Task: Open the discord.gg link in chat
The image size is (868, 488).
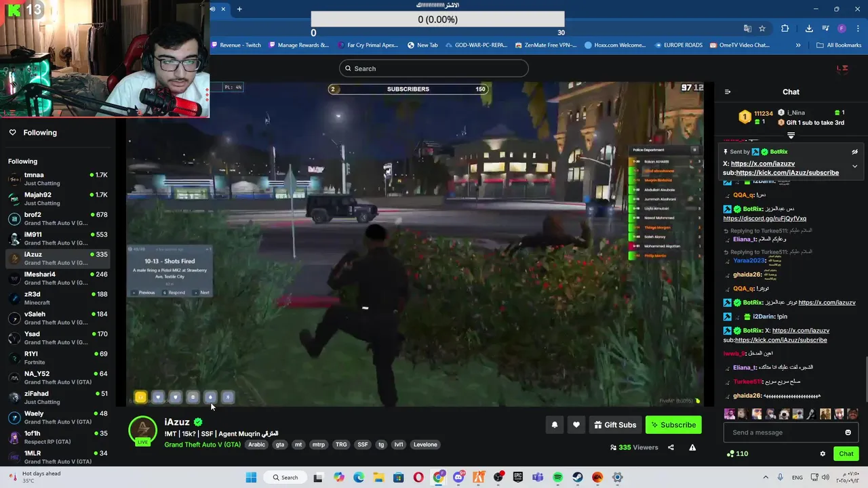Action: [x=764, y=218]
